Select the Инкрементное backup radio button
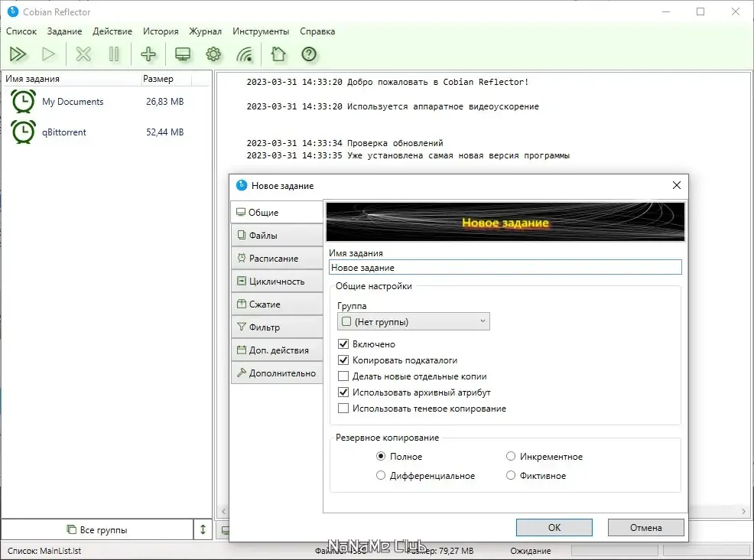 point(511,456)
